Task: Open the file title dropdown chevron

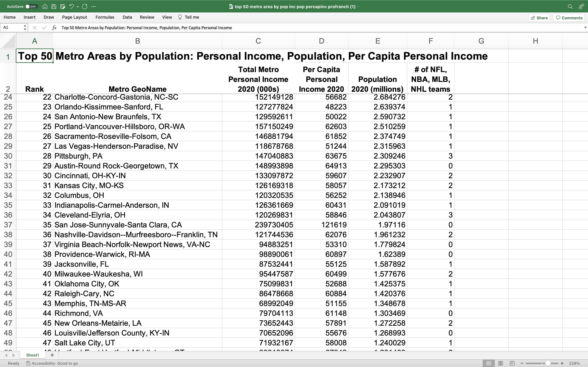Action: click(358, 7)
